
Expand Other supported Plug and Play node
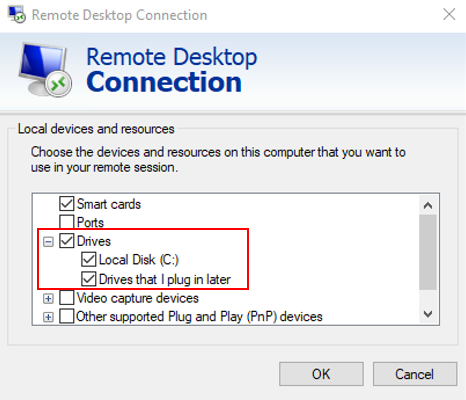[48, 317]
